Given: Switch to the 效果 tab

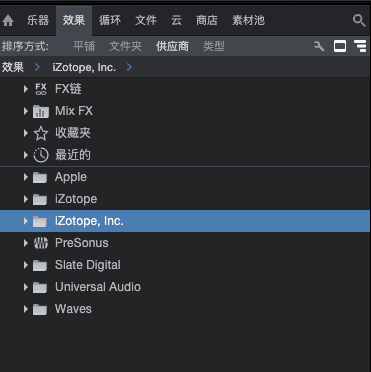Looking at the screenshot, I should 74,21.
